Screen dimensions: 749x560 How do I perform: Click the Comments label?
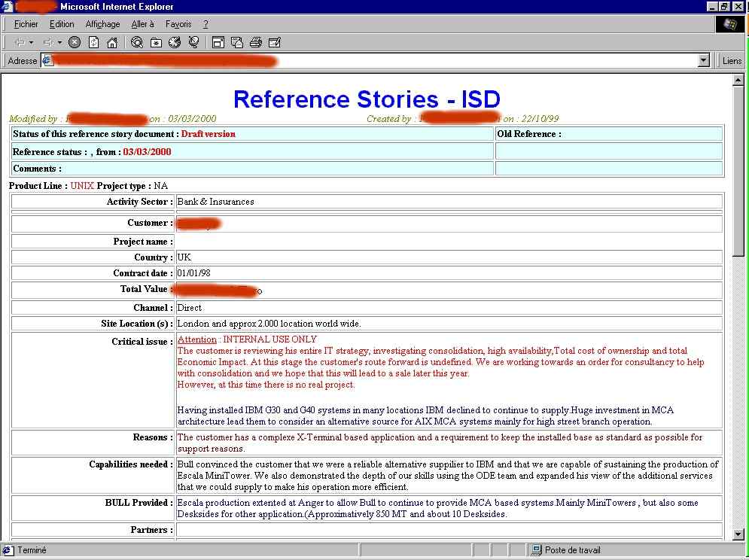pyautogui.click(x=37, y=168)
